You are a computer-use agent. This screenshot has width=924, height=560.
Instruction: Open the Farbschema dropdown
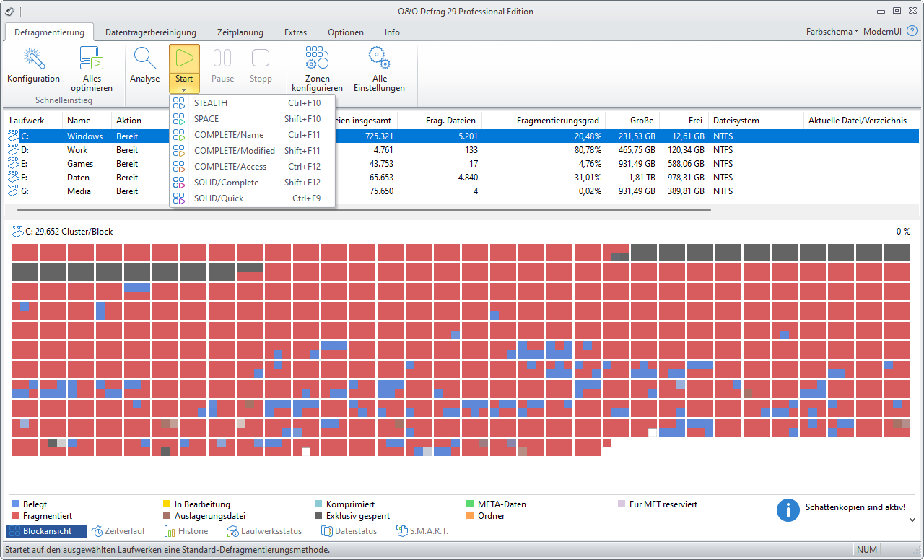[x=832, y=32]
